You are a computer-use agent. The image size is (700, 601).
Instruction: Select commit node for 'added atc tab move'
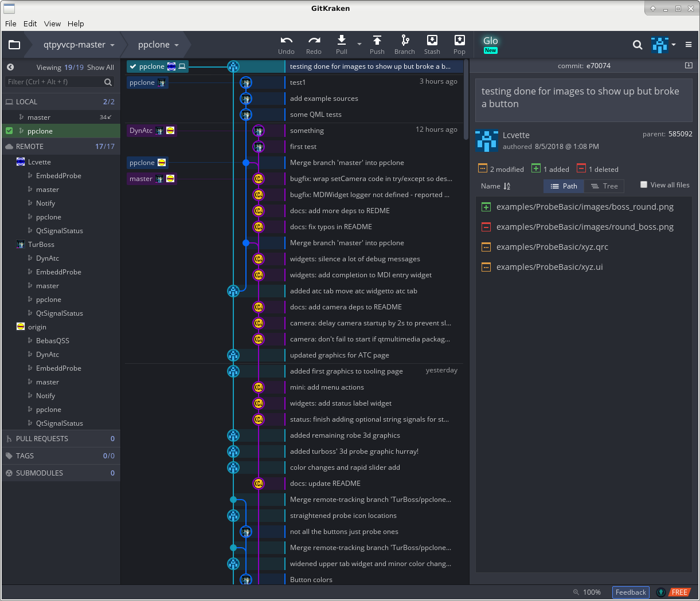click(x=233, y=291)
